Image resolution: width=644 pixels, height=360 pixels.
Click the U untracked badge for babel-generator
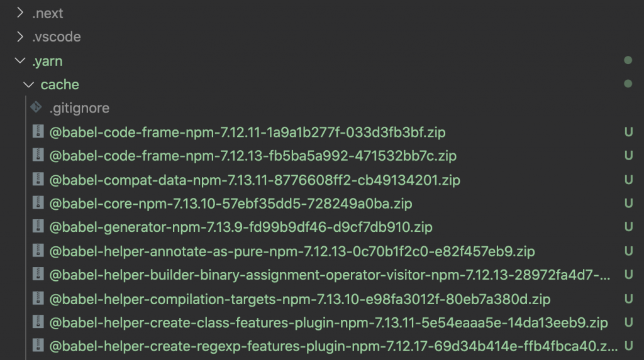click(x=628, y=227)
